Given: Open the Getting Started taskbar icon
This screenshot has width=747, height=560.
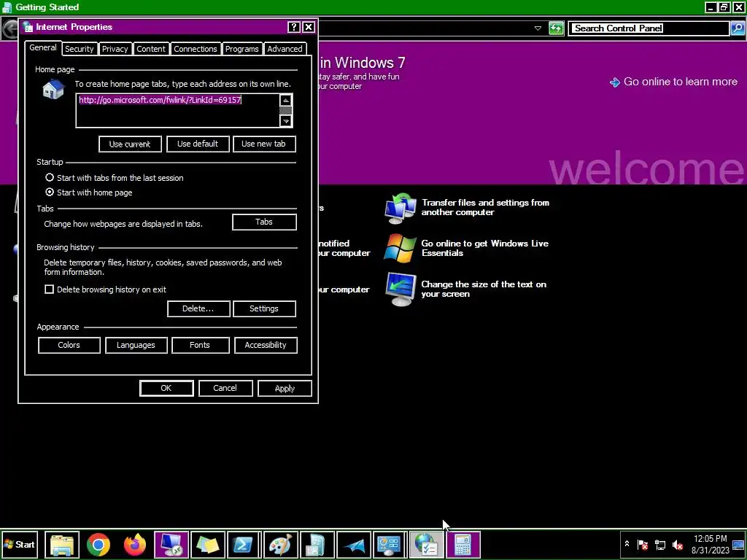Looking at the screenshot, I should pos(317,544).
